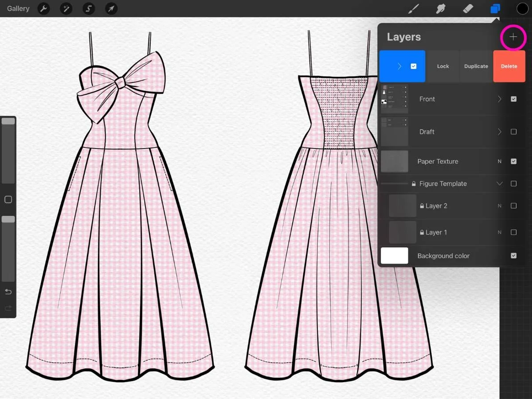Select the Eraser tool
This screenshot has width=532, height=399.
coord(468,8)
